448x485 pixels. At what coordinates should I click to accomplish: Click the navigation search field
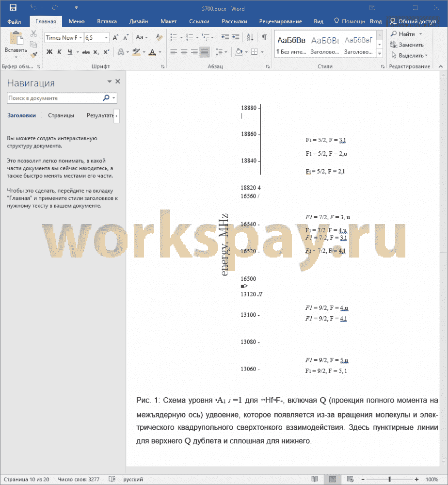coord(55,98)
